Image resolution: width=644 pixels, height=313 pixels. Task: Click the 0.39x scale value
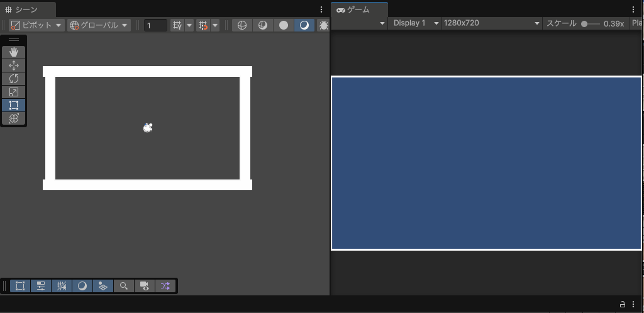click(614, 24)
